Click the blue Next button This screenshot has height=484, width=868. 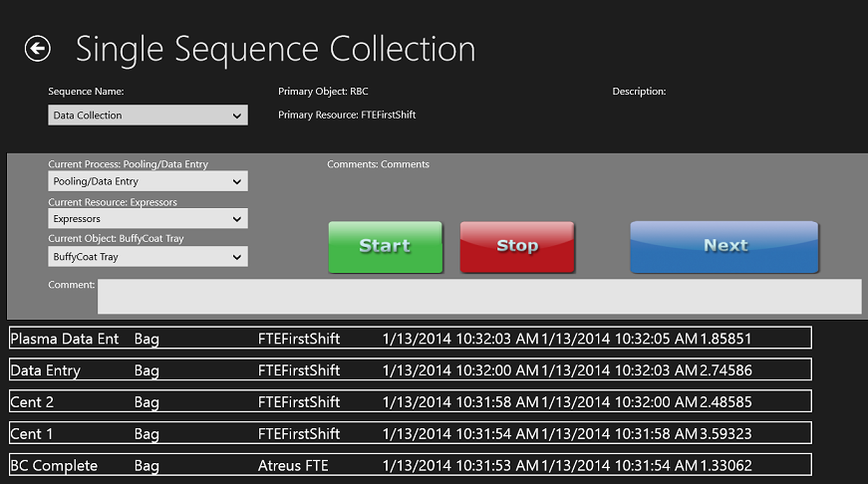(724, 246)
